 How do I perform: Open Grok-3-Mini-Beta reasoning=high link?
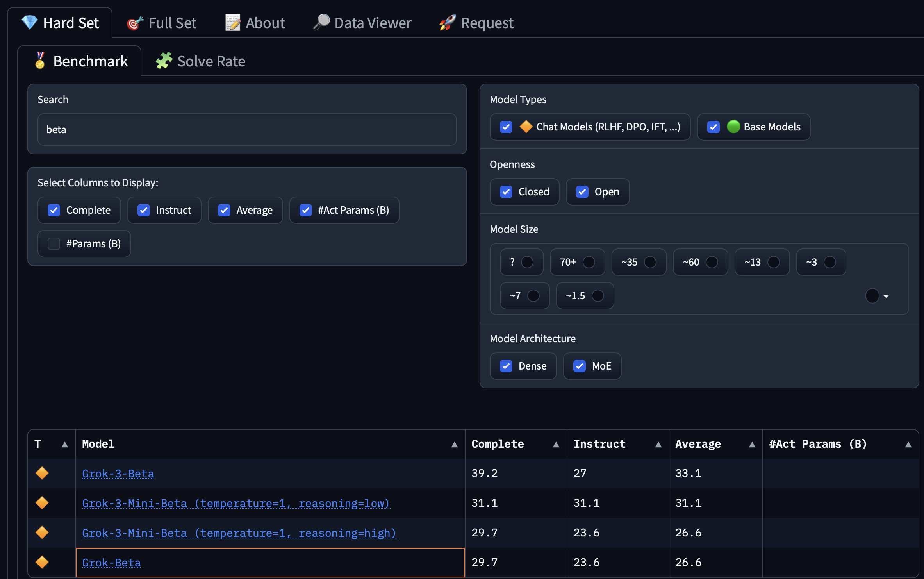coord(239,533)
